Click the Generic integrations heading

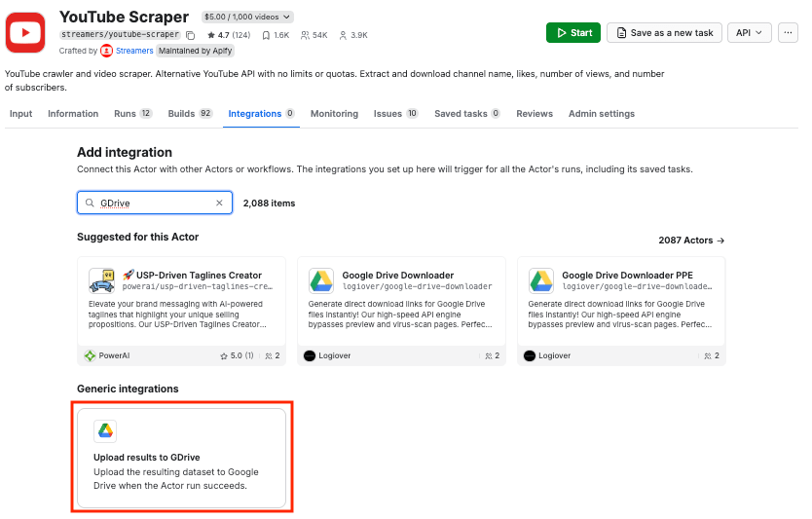click(128, 389)
